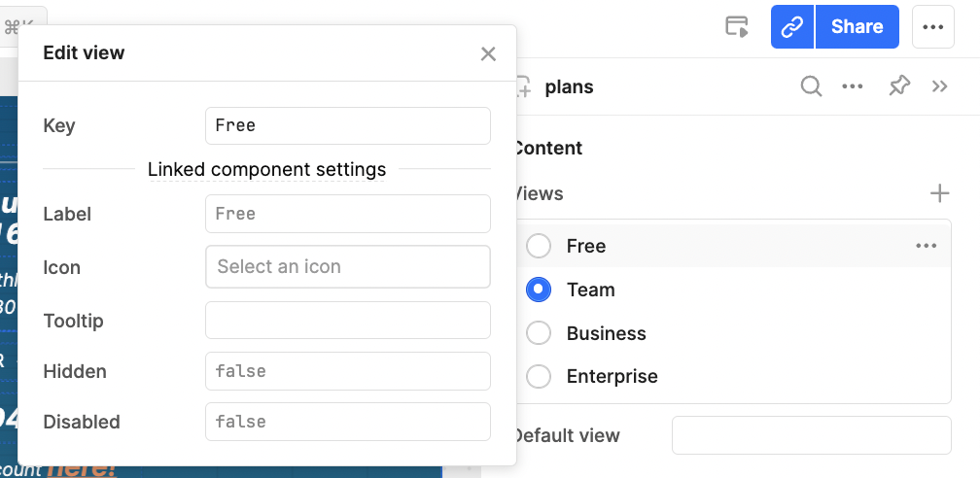
Task: Close the Edit view dialog
Action: 488,53
